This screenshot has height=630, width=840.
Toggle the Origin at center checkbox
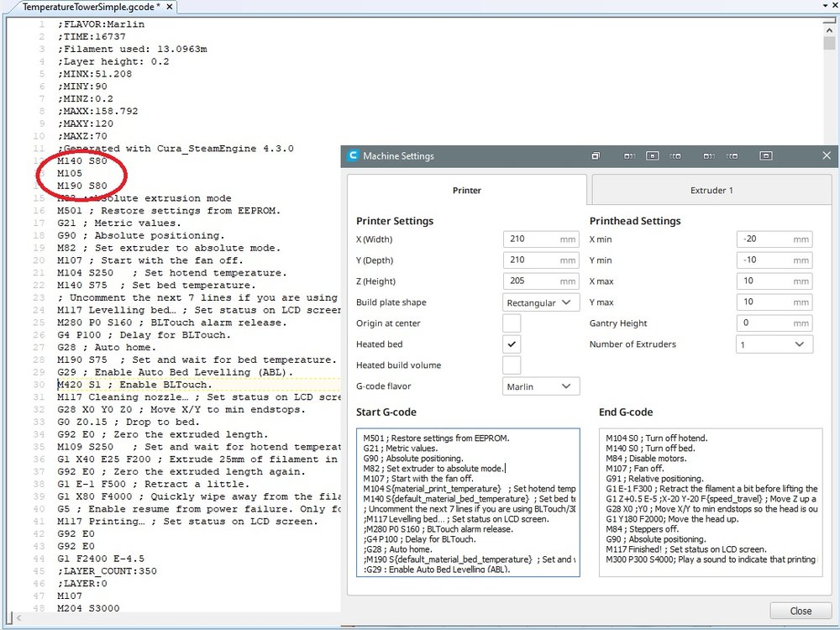pyautogui.click(x=512, y=323)
